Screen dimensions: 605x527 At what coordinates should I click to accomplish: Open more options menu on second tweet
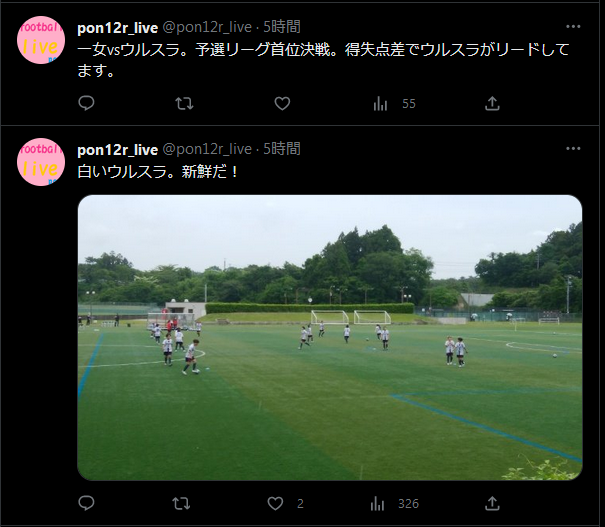(573, 149)
